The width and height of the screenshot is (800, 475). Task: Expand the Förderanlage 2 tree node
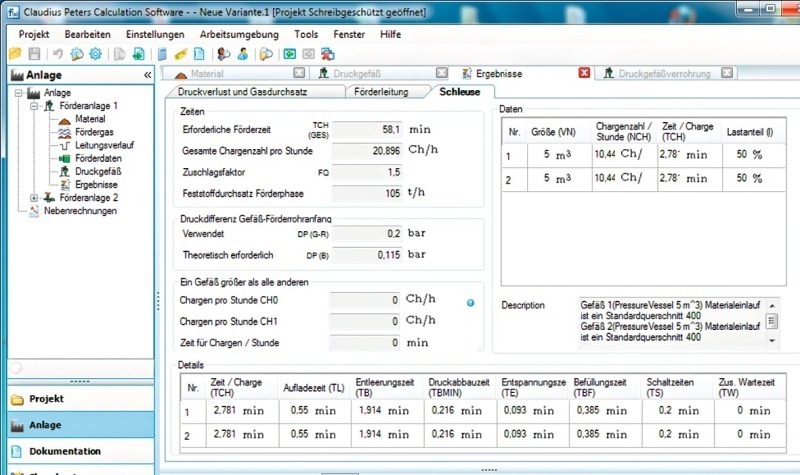(33, 198)
